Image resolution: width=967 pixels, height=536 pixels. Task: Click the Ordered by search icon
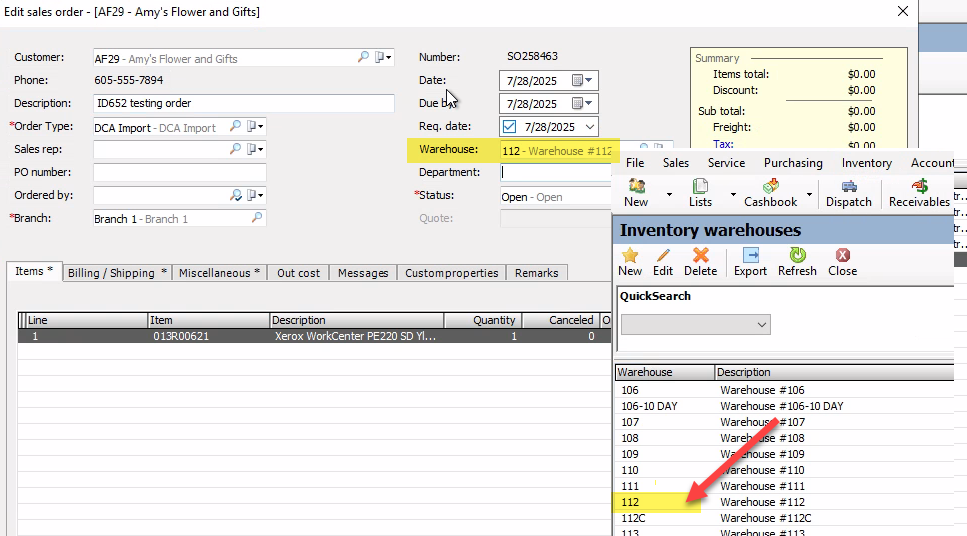[x=235, y=196]
